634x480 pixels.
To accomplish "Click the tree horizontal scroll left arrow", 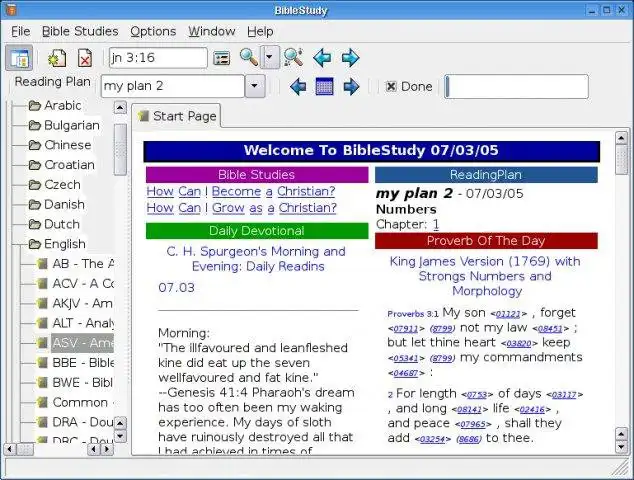I will click(x=10, y=449).
